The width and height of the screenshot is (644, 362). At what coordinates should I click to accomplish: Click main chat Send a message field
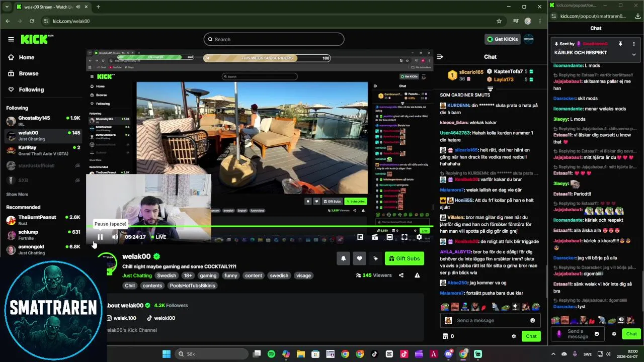click(x=490, y=320)
